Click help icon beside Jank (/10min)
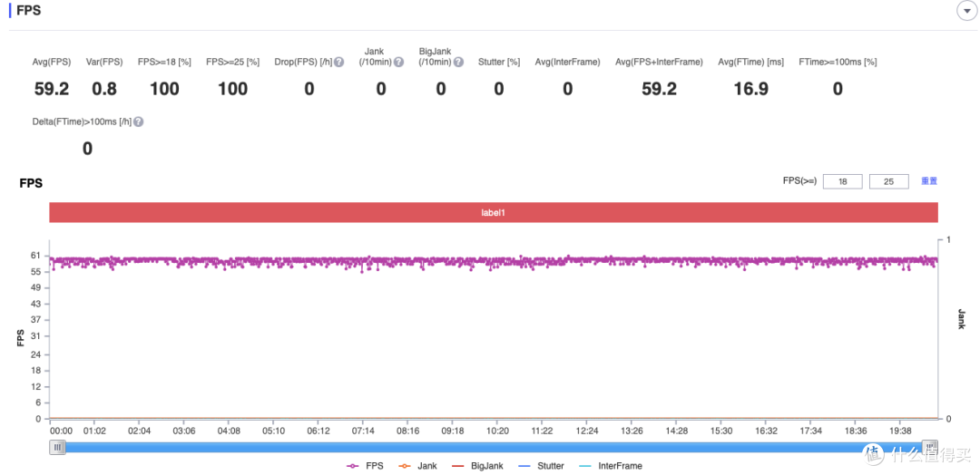Screen dimensions: 980x475 (x=399, y=63)
